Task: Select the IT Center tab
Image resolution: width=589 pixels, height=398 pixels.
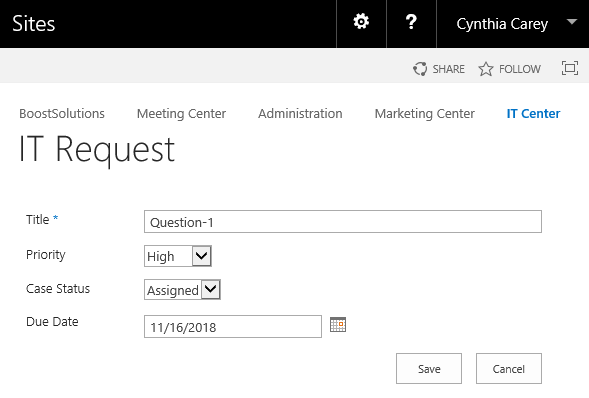Action: point(533,113)
